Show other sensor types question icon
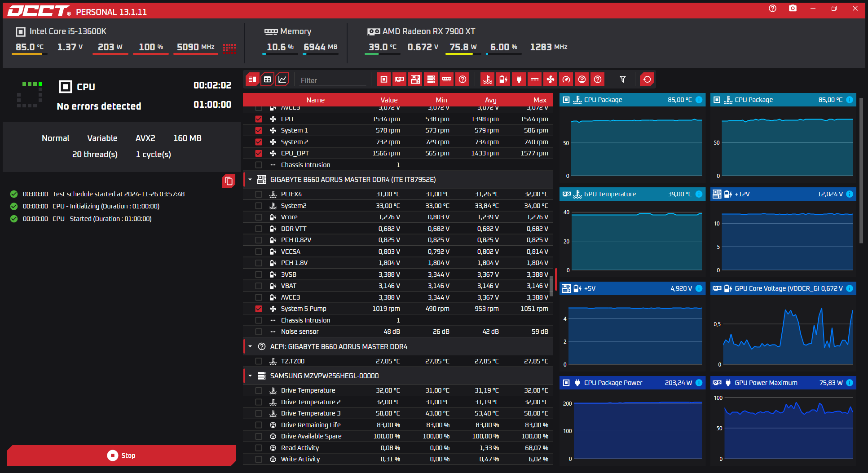The image size is (868, 473). pyautogui.click(x=598, y=80)
